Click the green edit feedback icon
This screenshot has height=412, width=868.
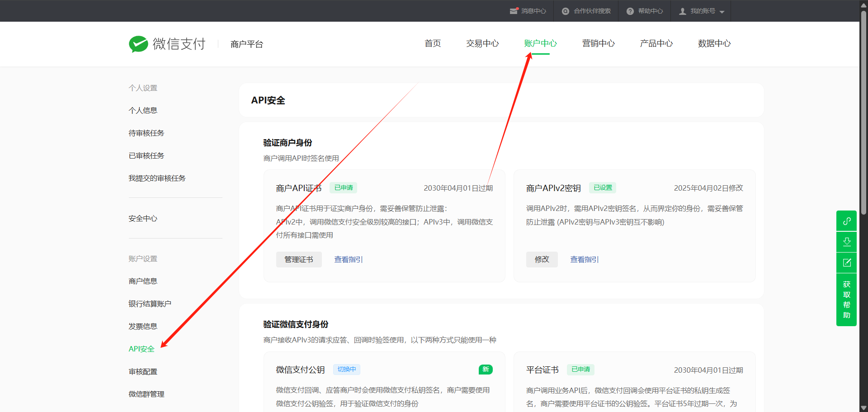pyautogui.click(x=846, y=262)
